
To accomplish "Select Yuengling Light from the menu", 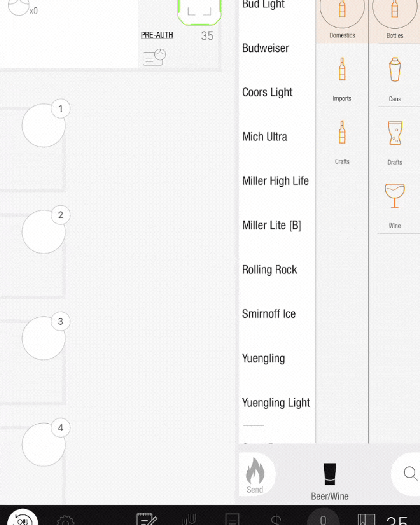I will 276,403.
